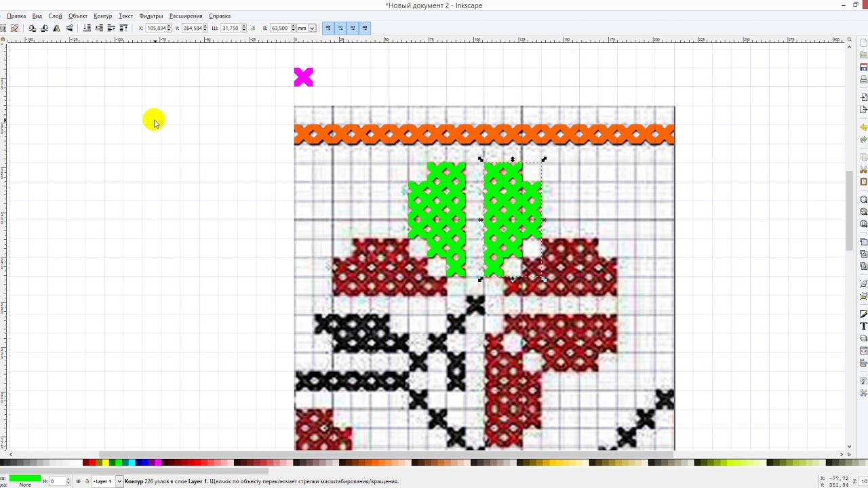
Task: Adjust the opacity spinner in status bar
Action: coord(68,481)
